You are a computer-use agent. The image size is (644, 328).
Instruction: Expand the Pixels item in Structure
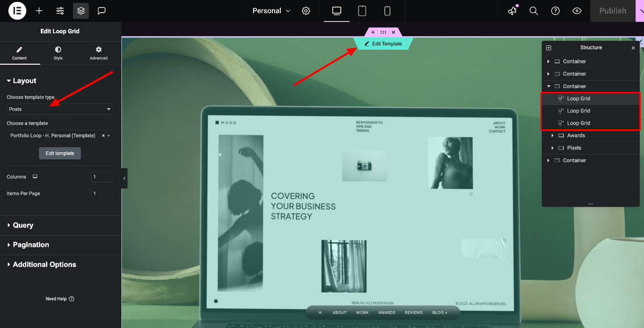point(553,148)
